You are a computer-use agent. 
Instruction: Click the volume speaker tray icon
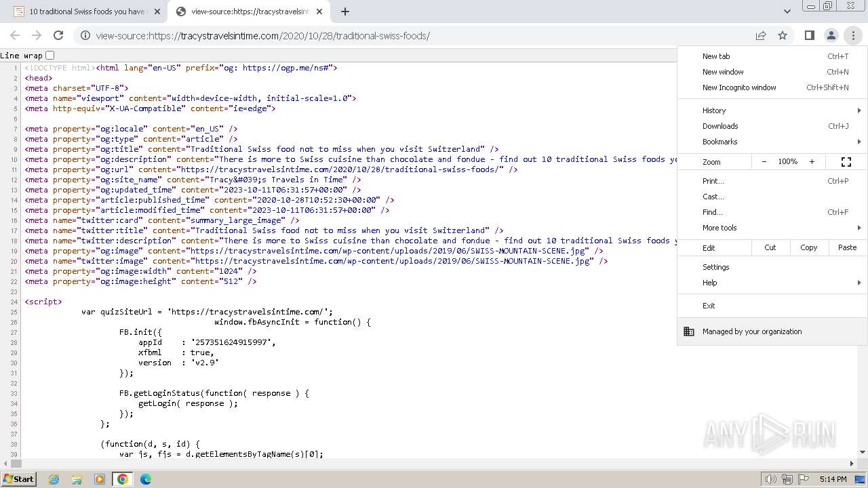point(770,479)
